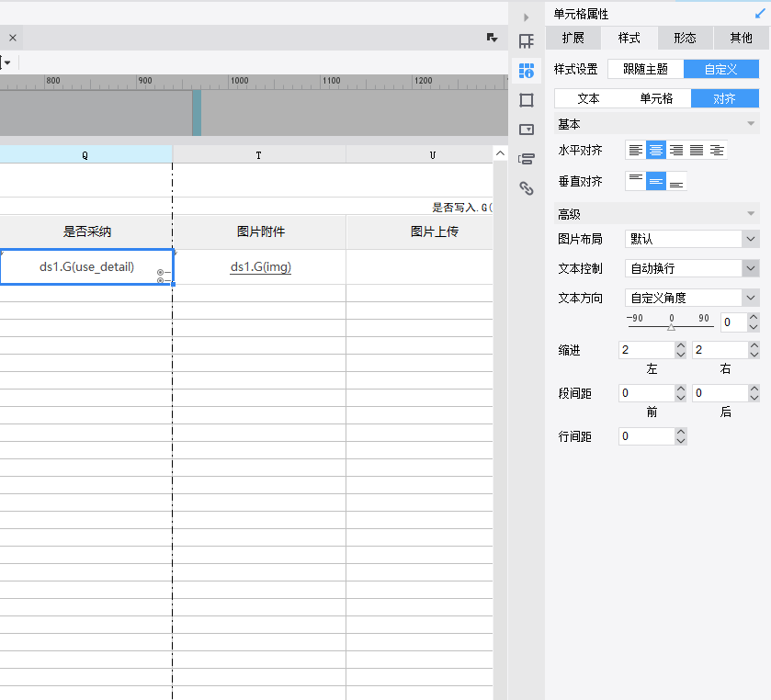Click the text angle slider handle

[671, 326]
